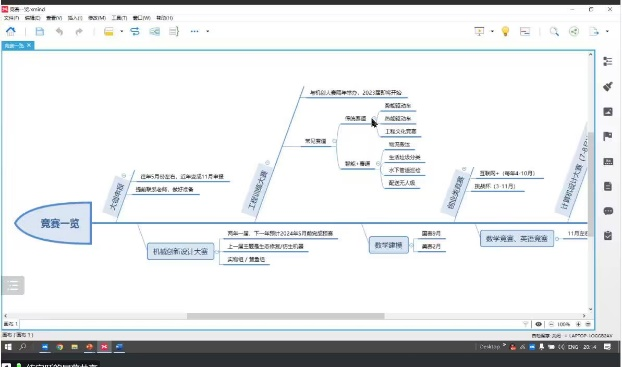Select the 机械创新设计大赛 topic box
The width and height of the screenshot is (622, 367).
click(x=180, y=251)
